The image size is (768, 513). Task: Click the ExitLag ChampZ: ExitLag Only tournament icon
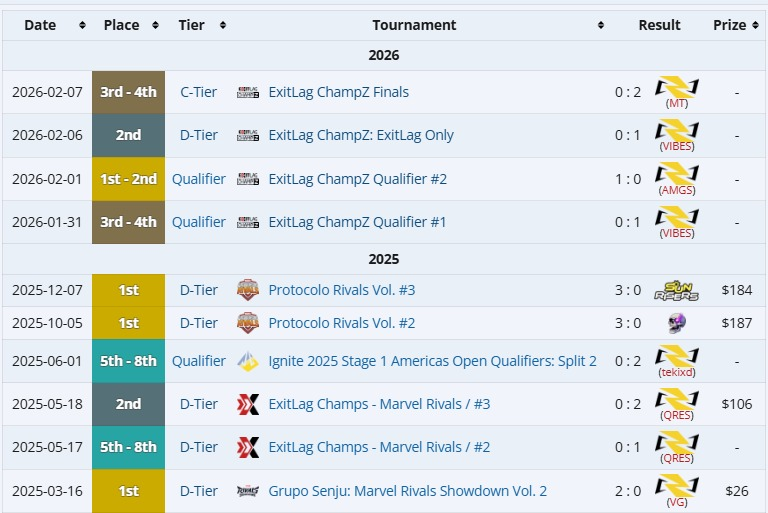pyautogui.click(x=248, y=135)
